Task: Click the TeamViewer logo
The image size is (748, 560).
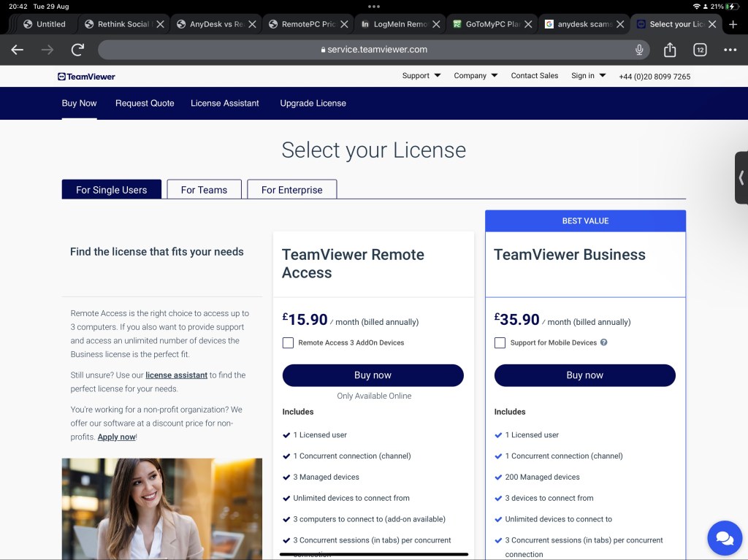Action: [86, 77]
